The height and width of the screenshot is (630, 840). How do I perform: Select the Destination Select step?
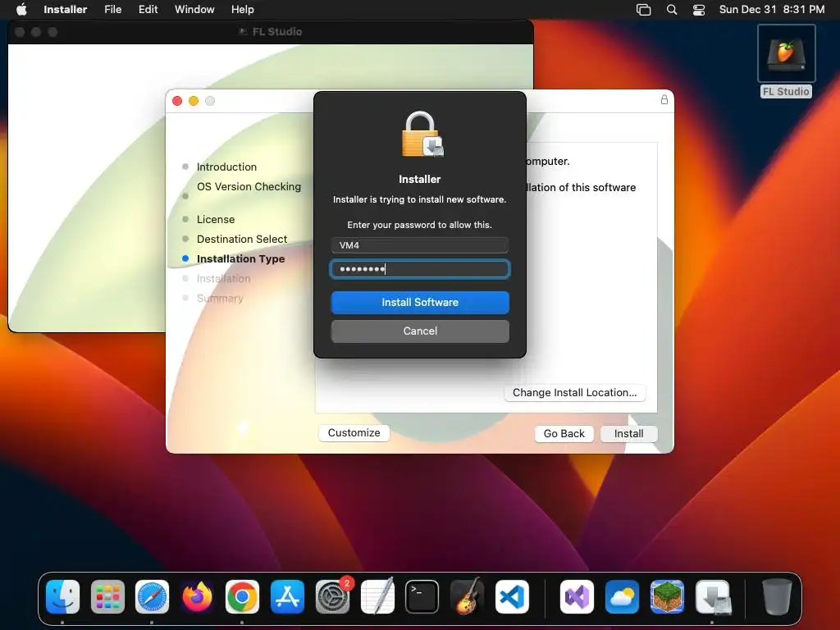tap(242, 239)
